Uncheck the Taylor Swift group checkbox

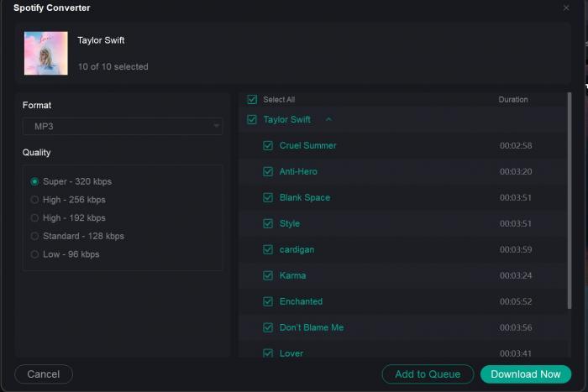(x=252, y=120)
